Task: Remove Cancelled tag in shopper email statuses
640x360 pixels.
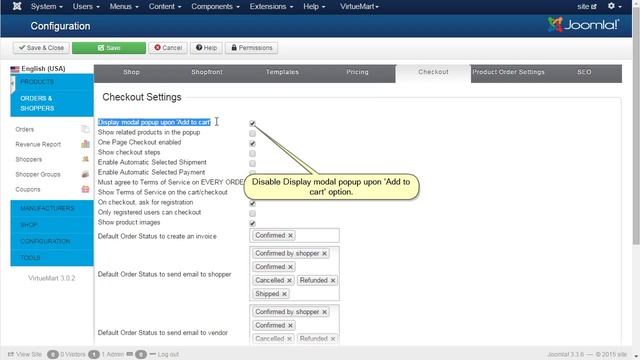Action: point(289,280)
